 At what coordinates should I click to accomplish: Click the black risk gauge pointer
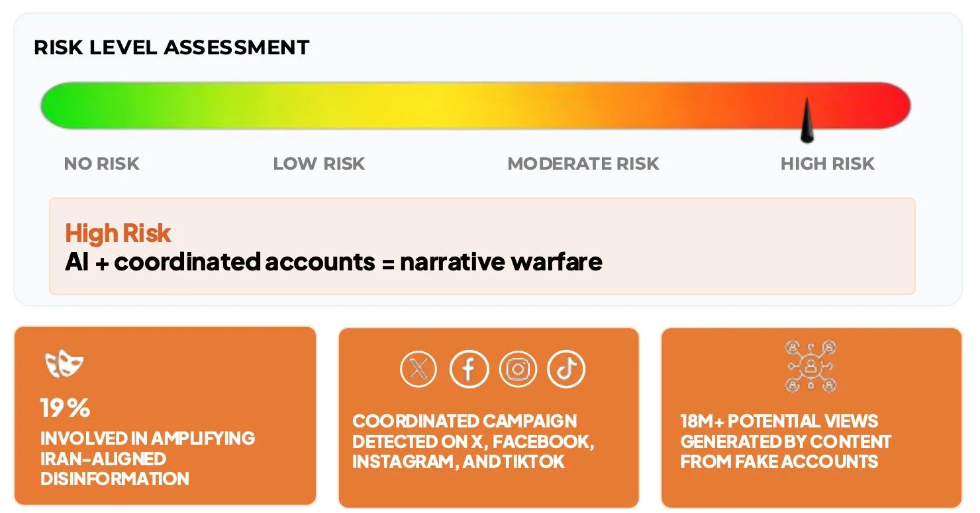(807, 121)
